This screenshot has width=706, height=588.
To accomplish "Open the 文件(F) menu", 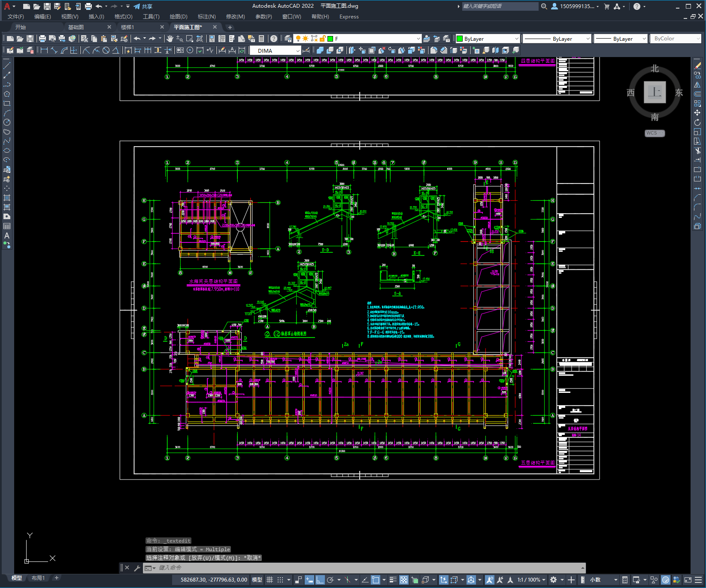I will coord(16,17).
